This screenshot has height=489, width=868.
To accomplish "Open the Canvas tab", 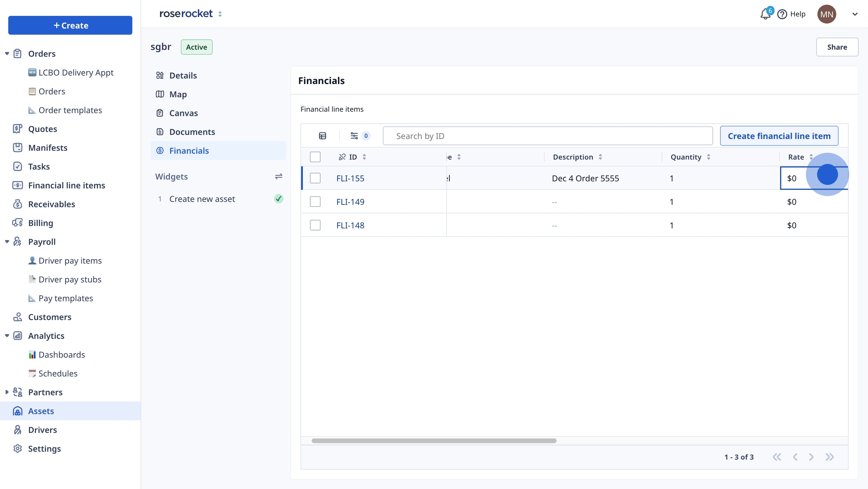I will pos(183,113).
